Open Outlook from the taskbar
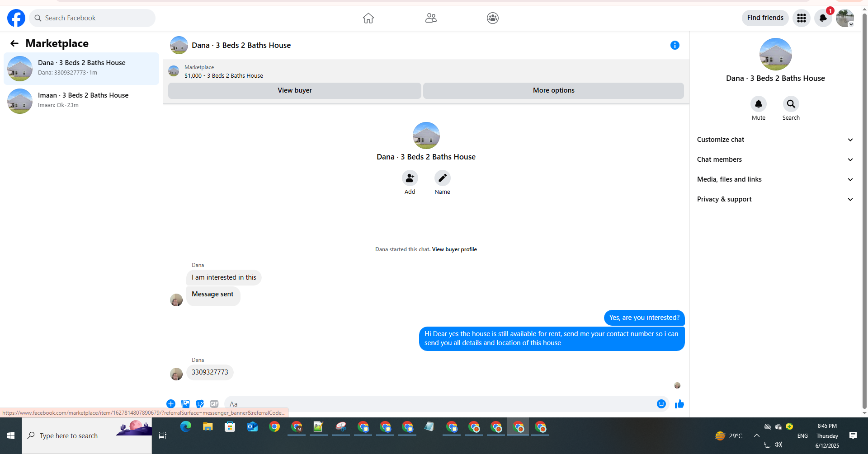The height and width of the screenshot is (454, 868). (252, 426)
